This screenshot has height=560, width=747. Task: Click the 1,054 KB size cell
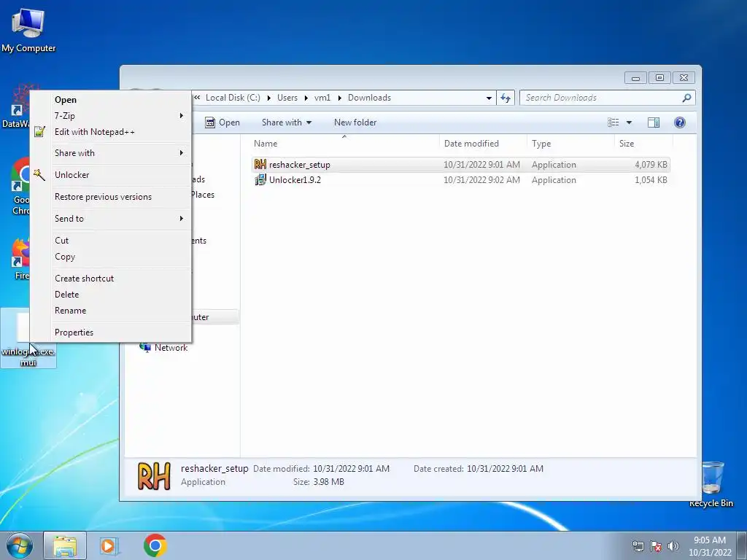coord(651,180)
